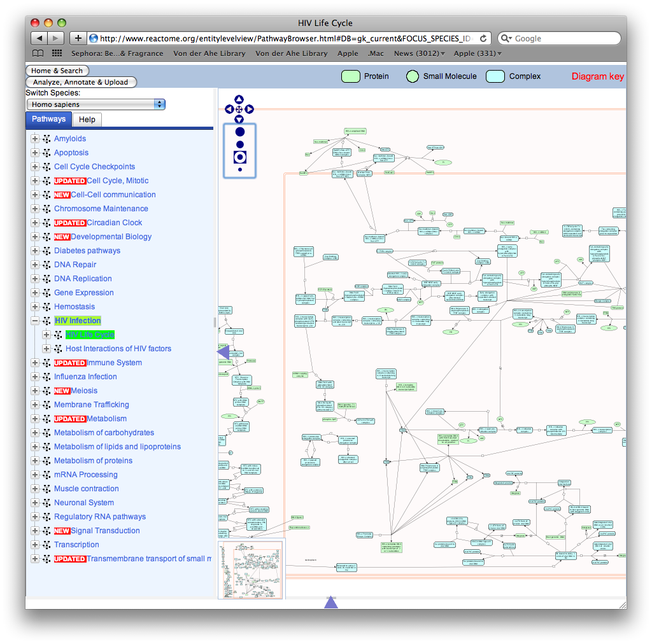Select the largest zoom level dot
The height and width of the screenshot is (644, 652).
(239, 132)
